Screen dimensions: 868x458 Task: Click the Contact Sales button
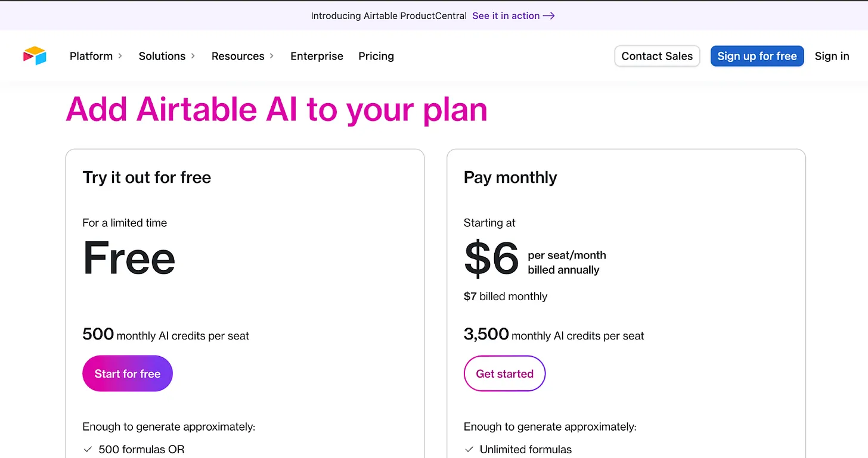click(x=657, y=56)
